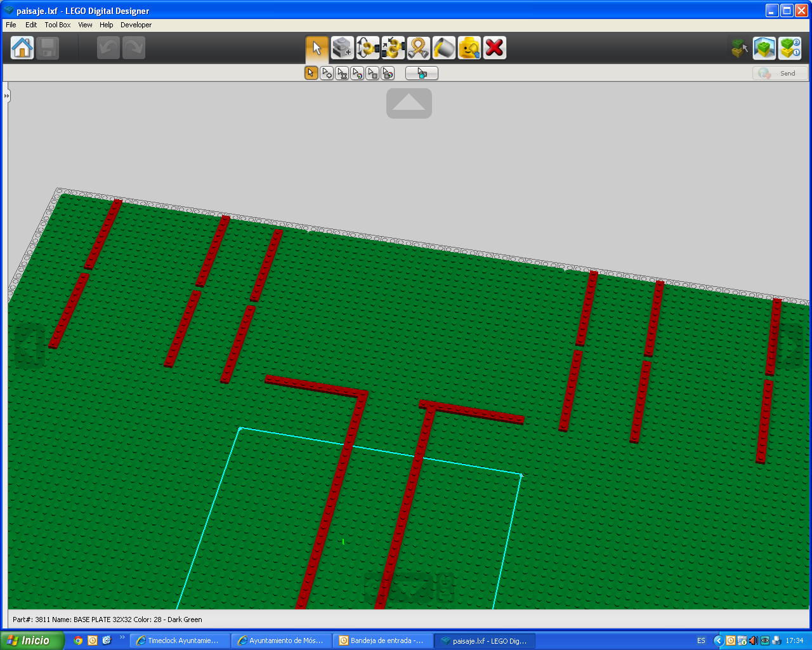
Task: Choose the Hide tool minifig head
Action: [x=469, y=48]
